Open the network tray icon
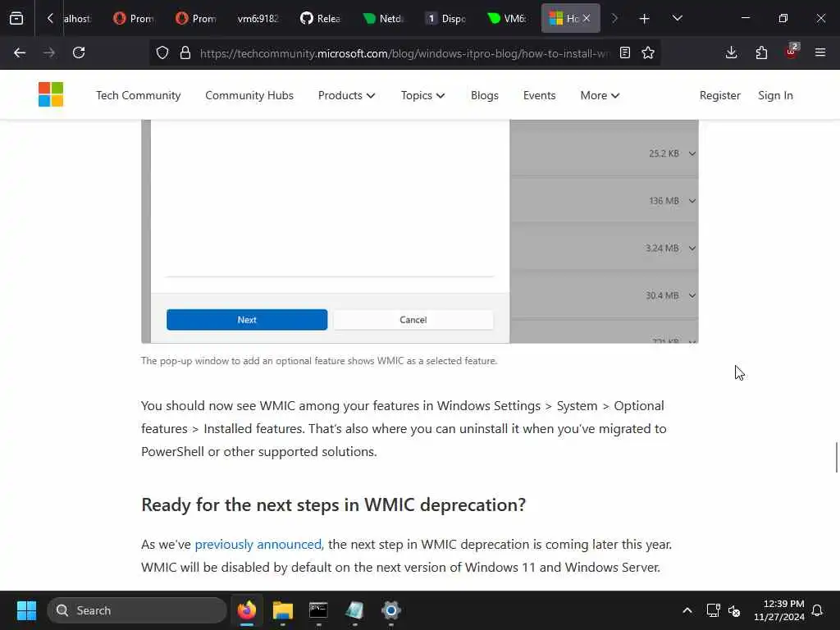The width and height of the screenshot is (840, 630). click(x=713, y=610)
